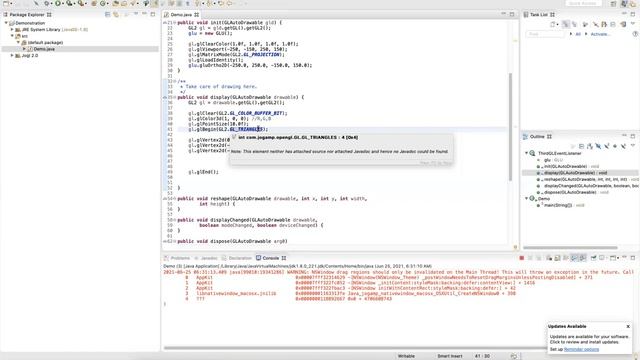The height and width of the screenshot is (360, 640).
Task: Click Updates Available message to review updates
Action: [589, 339]
